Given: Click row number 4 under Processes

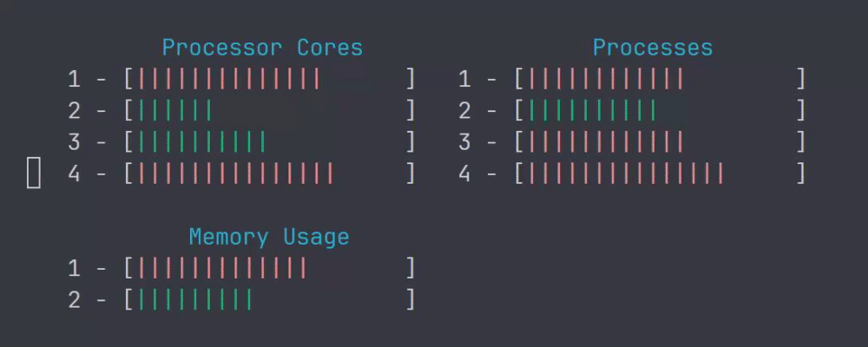Looking at the screenshot, I should (x=465, y=174).
